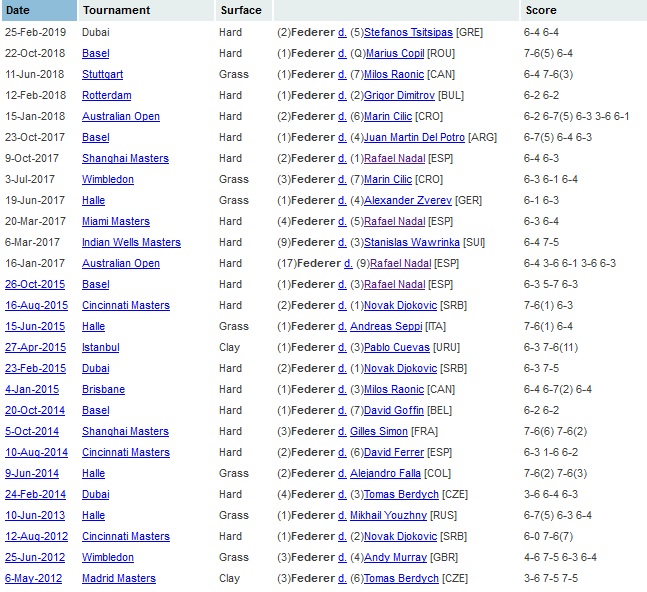Click the Indian Wells Masters link
Viewport: 647px width, 592px height.
(x=132, y=242)
